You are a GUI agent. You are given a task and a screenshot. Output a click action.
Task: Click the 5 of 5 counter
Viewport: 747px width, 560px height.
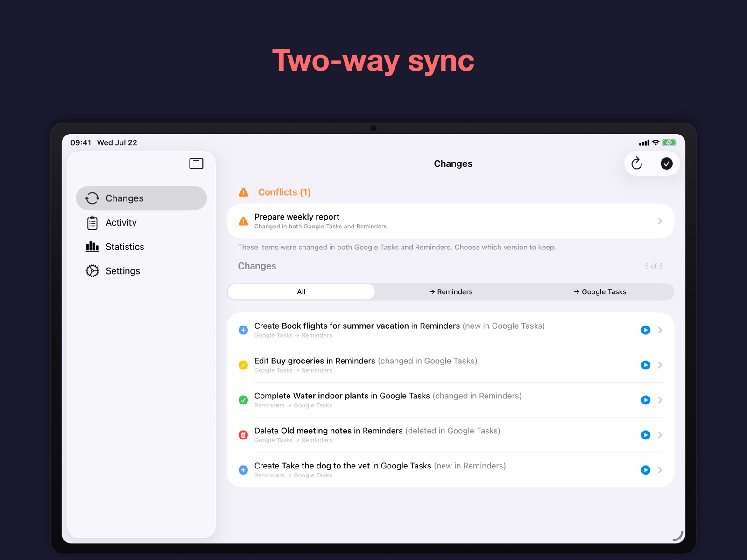coord(654,266)
